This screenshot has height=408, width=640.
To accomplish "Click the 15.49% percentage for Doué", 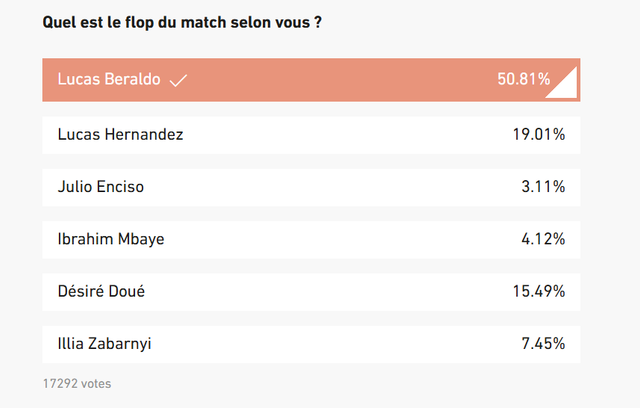I will coord(538,291).
